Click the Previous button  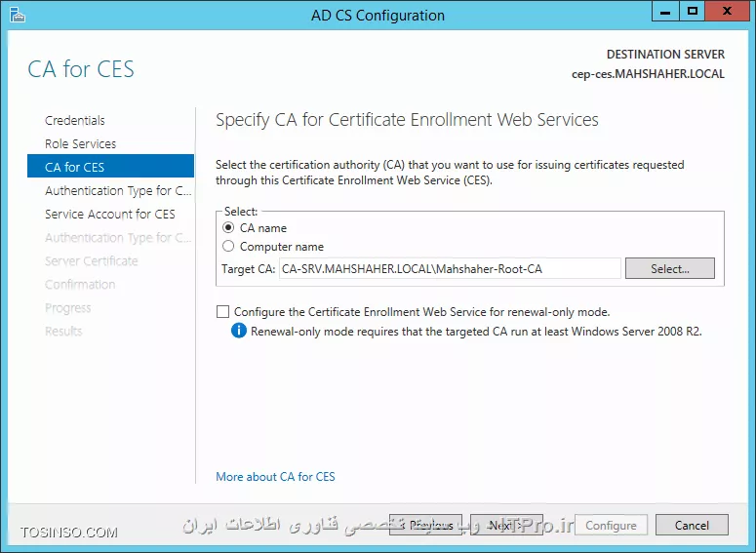click(x=425, y=525)
